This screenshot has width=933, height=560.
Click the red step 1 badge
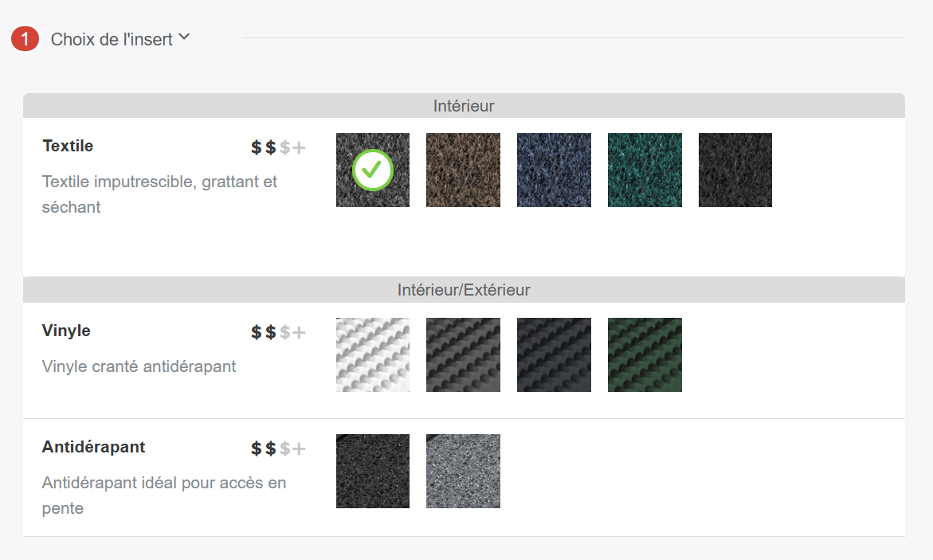click(25, 38)
